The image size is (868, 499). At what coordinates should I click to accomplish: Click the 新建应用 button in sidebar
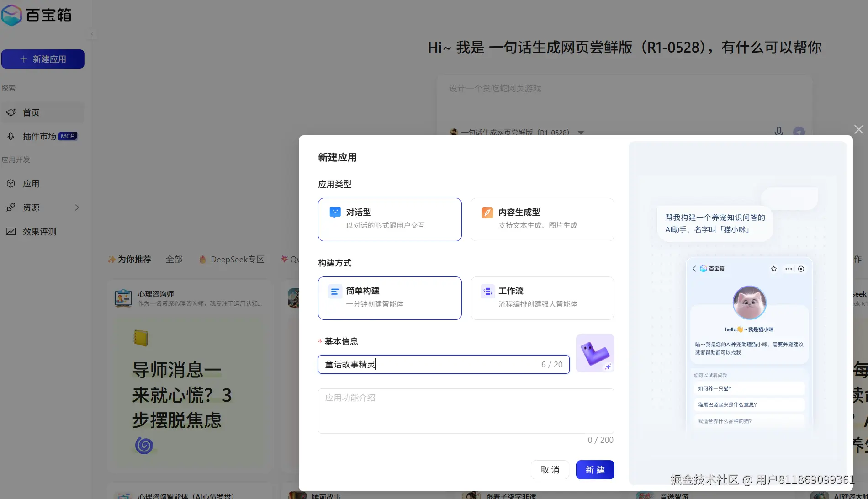pyautogui.click(x=43, y=59)
